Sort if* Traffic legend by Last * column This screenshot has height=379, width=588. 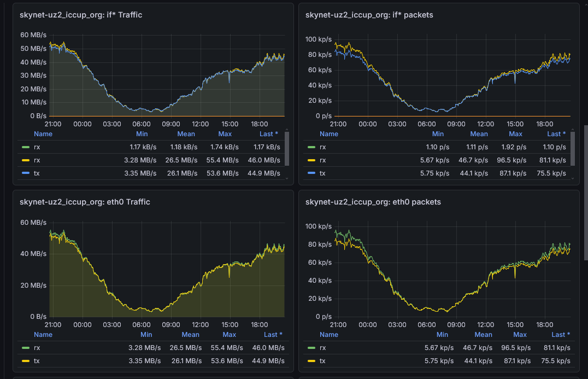point(268,134)
